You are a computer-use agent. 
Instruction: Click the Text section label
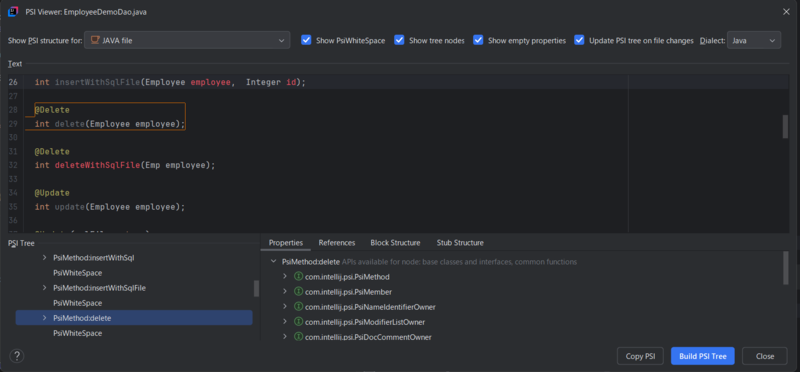15,64
